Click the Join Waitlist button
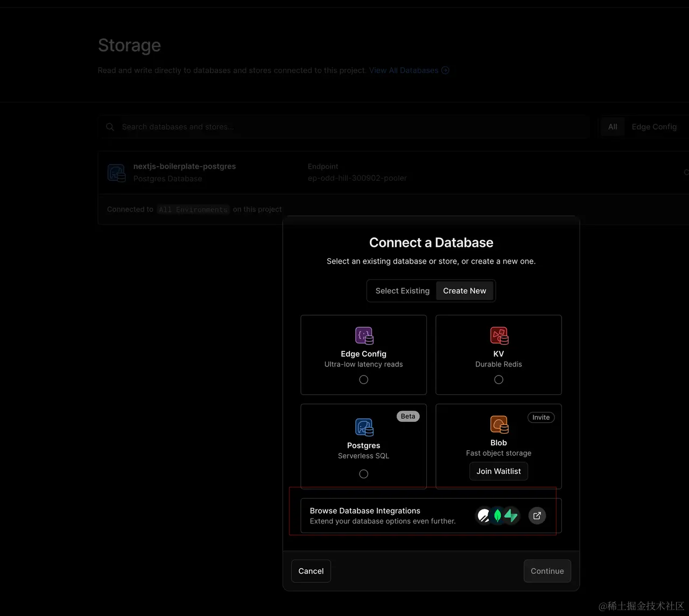Screen dimensions: 689x616 [x=499, y=471]
